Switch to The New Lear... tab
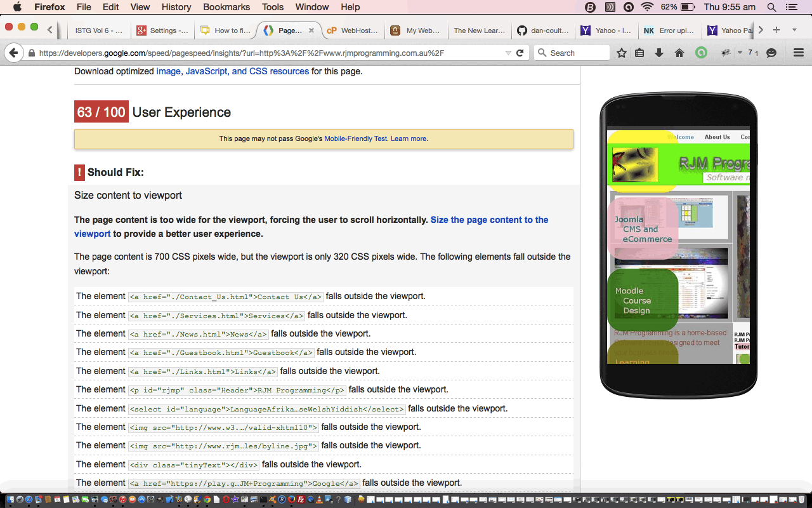The image size is (812, 508). [x=480, y=30]
